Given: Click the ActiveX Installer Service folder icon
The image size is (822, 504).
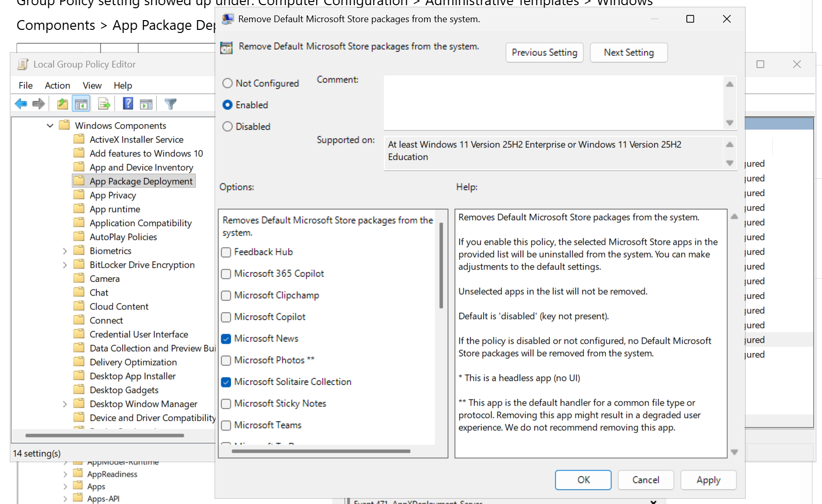Looking at the screenshot, I should click(x=79, y=139).
